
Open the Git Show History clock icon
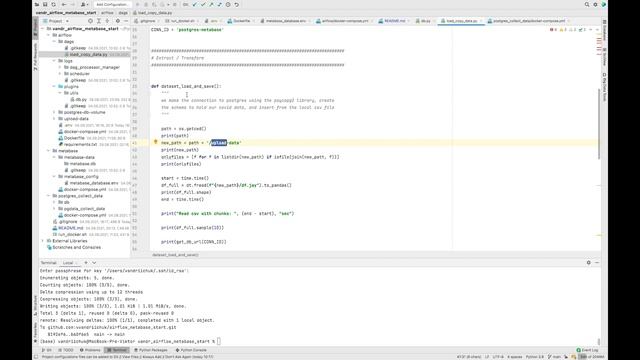[228, 4]
